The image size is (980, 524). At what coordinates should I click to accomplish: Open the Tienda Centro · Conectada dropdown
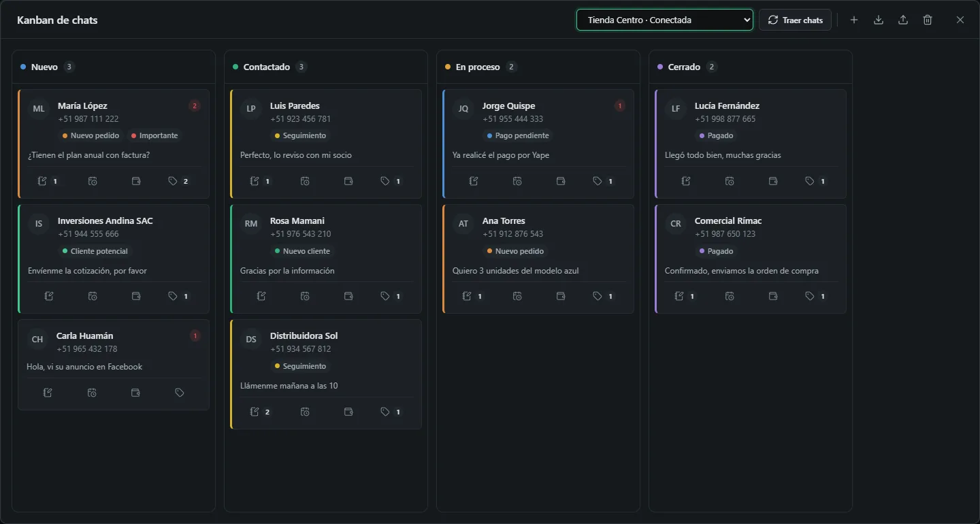[x=665, y=20]
